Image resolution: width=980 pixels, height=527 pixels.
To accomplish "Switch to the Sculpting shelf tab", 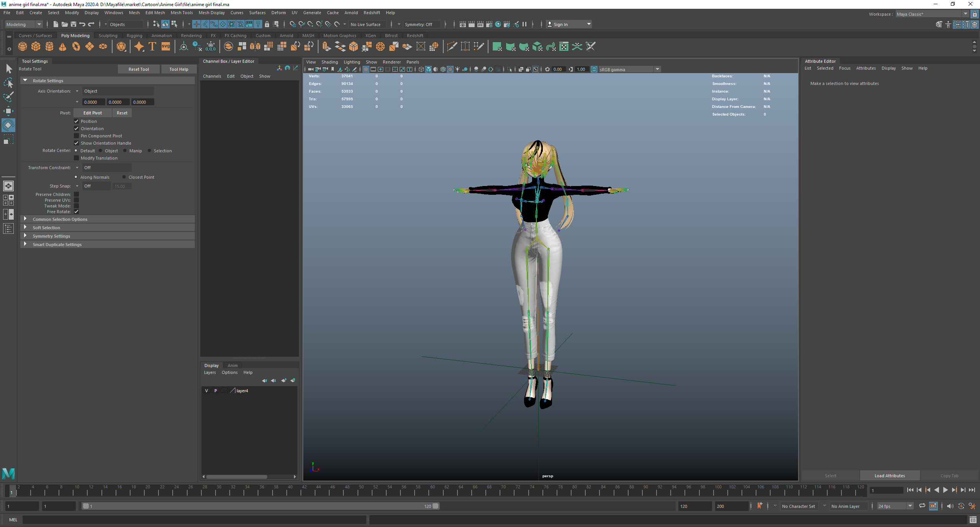I will coord(108,36).
